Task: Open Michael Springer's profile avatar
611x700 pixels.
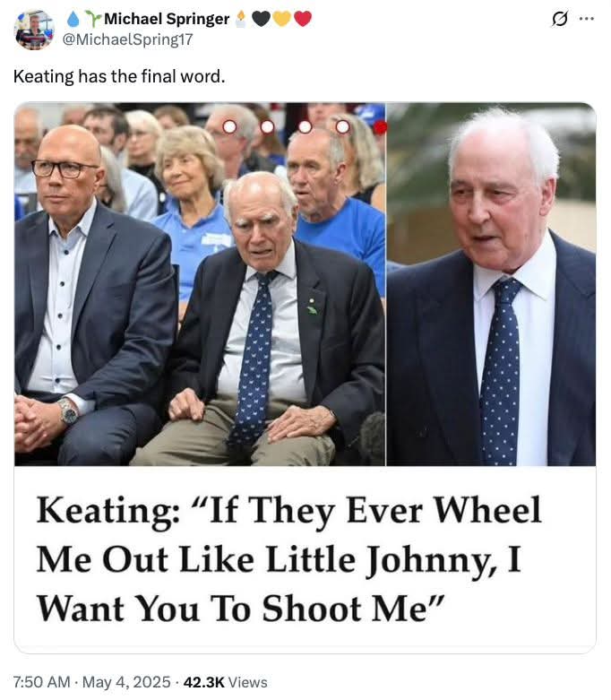Action: 34,30
